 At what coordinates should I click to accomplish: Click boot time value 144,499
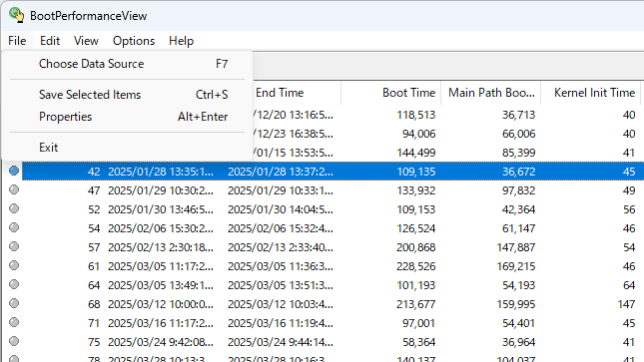click(x=415, y=153)
